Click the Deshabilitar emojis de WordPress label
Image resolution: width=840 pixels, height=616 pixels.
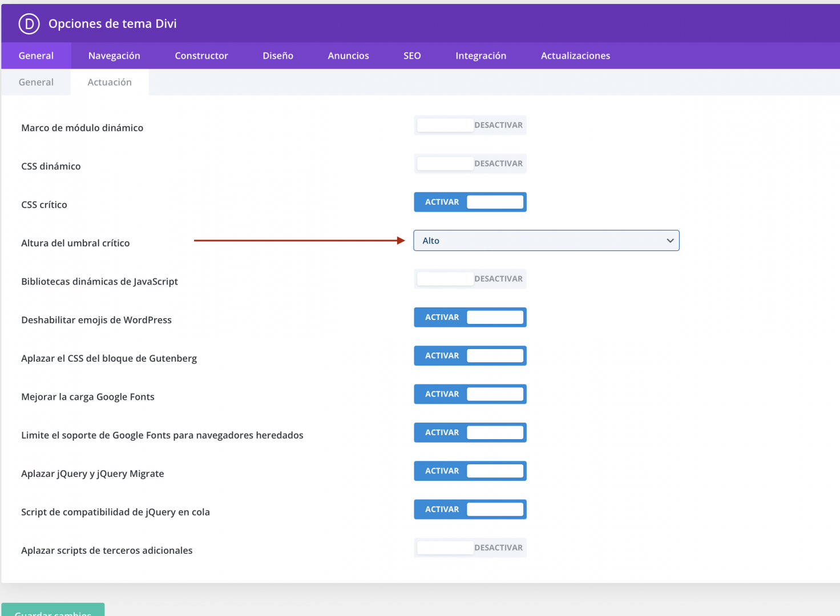[96, 320]
